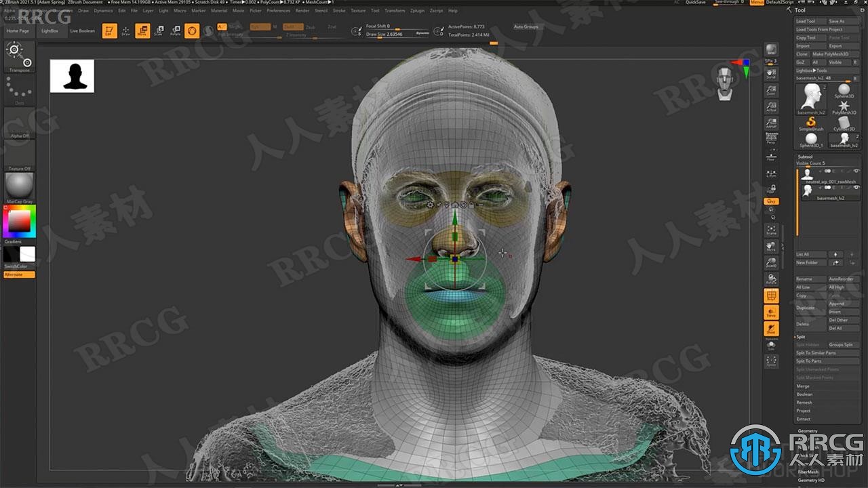Viewport: 868px width, 488px height.
Task: Toggle PolyF wireframe display
Action: point(771,296)
